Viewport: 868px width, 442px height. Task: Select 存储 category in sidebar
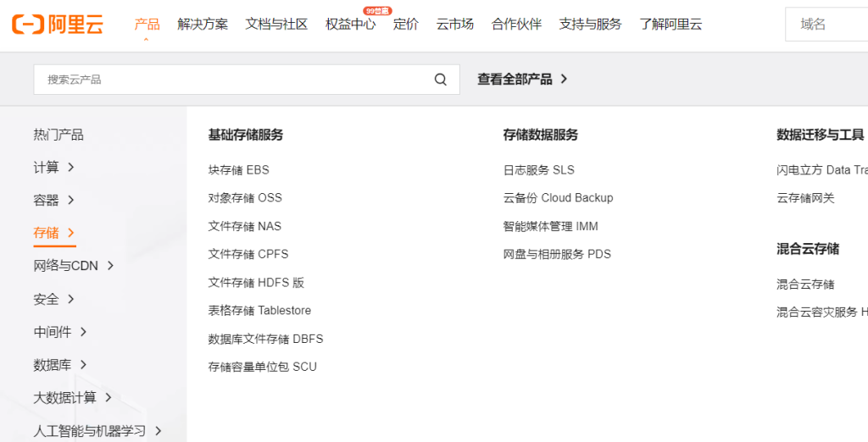pyautogui.click(x=46, y=233)
